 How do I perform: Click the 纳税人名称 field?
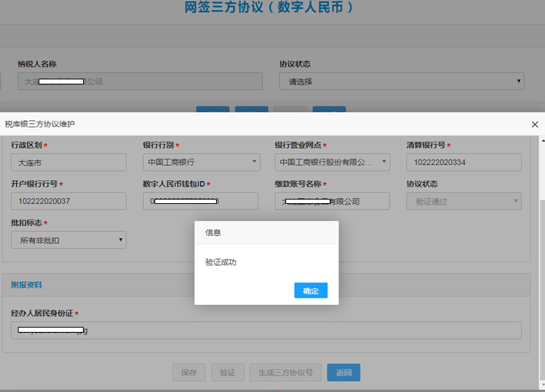pyautogui.click(x=140, y=82)
